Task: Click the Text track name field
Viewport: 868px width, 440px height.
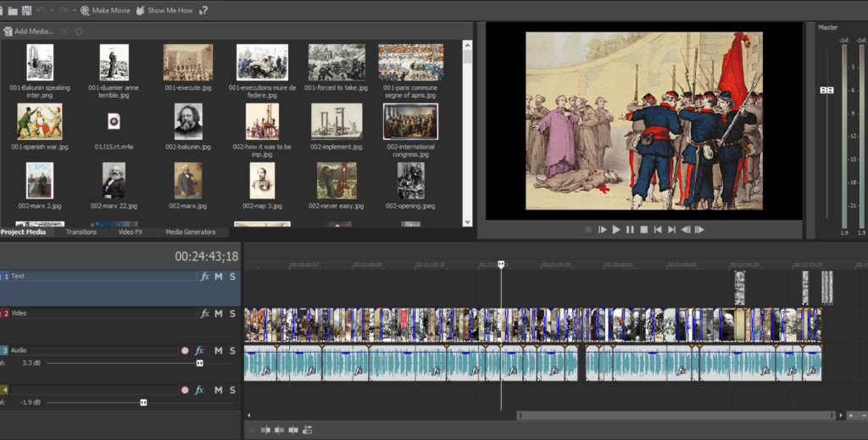Action: pyautogui.click(x=103, y=276)
